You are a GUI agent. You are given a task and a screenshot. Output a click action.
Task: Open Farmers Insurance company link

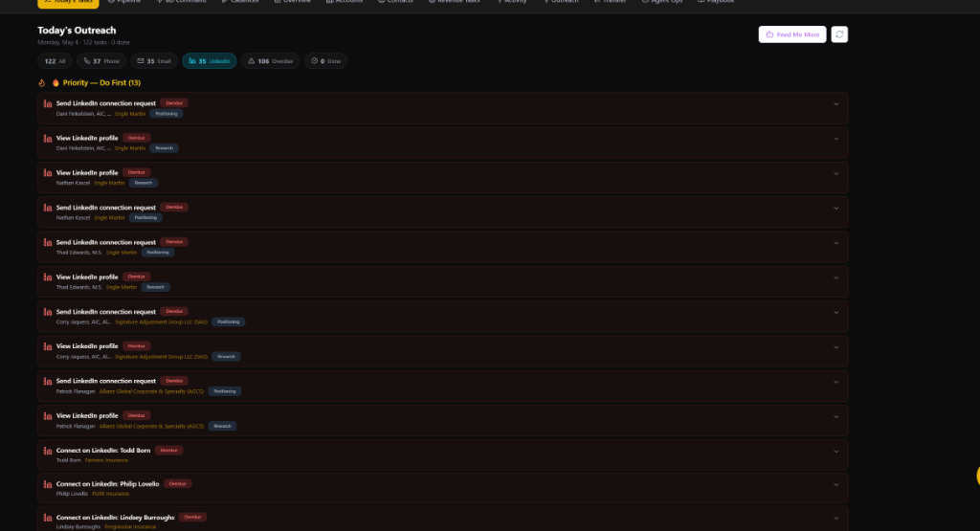[x=106, y=460]
